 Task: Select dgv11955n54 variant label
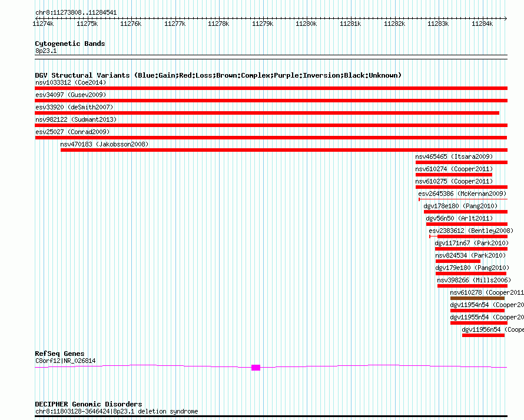487,317
